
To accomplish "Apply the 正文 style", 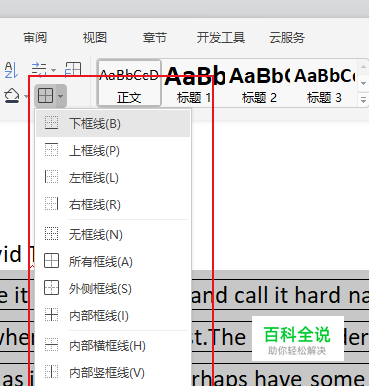I will (x=129, y=83).
